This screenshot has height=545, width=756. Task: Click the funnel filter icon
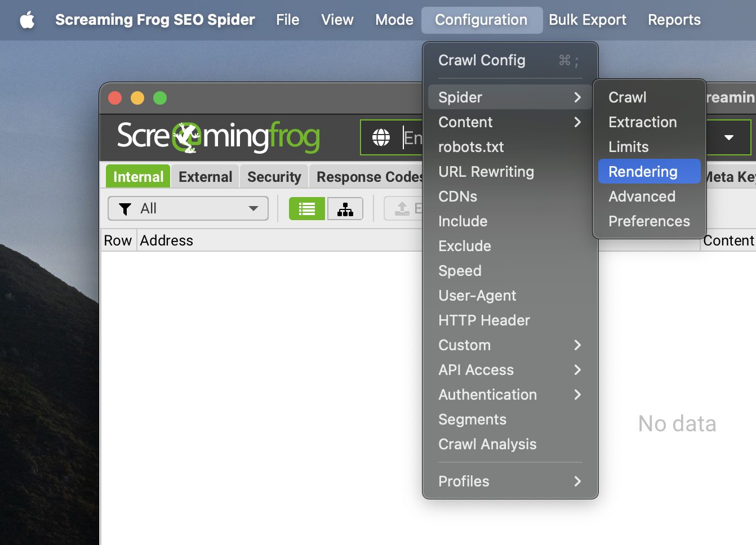[125, 209]
